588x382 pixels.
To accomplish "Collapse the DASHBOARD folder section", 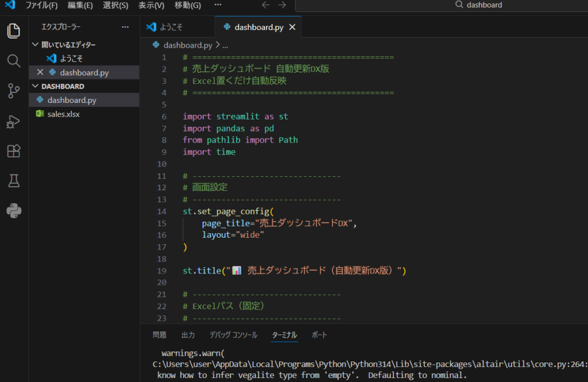I will point(36,86).
